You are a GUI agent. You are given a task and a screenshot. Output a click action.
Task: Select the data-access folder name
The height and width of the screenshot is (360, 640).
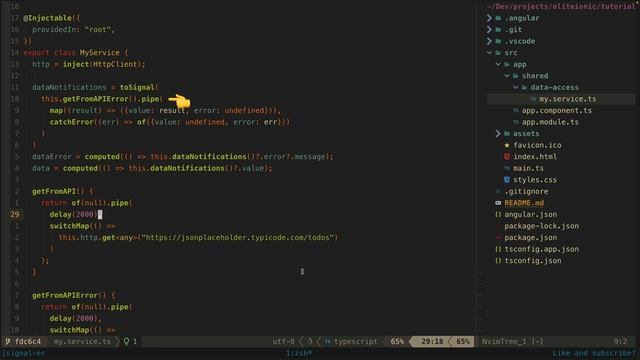(x=554, y=87)
